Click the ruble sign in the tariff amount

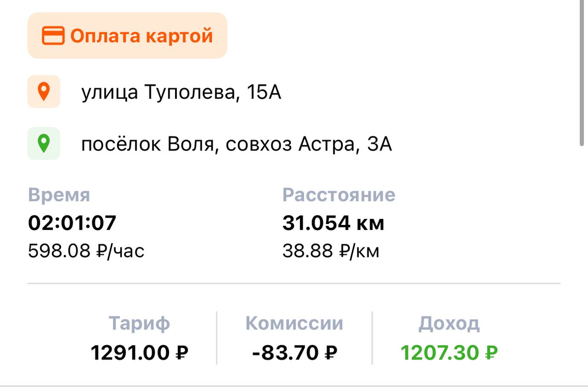(x=182, y=353)
